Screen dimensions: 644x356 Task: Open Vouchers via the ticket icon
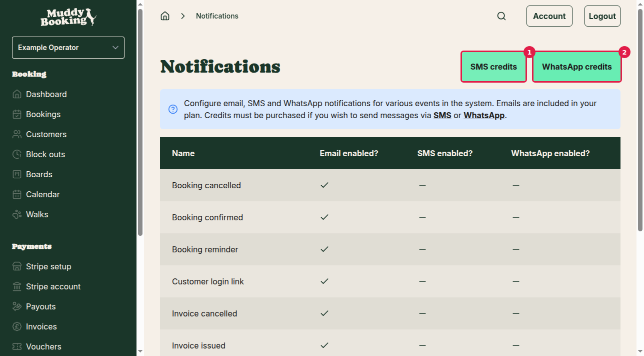click(x=16, y=346)
